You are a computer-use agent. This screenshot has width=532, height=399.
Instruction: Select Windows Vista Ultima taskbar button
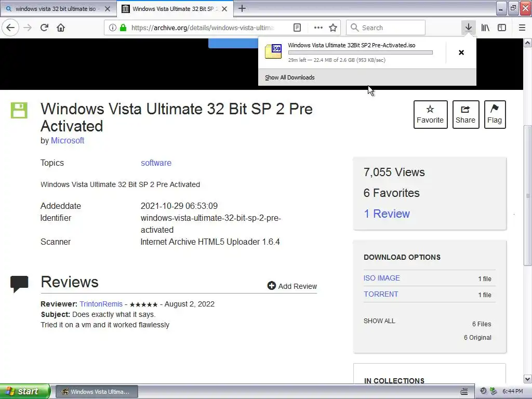coord(97,392)
